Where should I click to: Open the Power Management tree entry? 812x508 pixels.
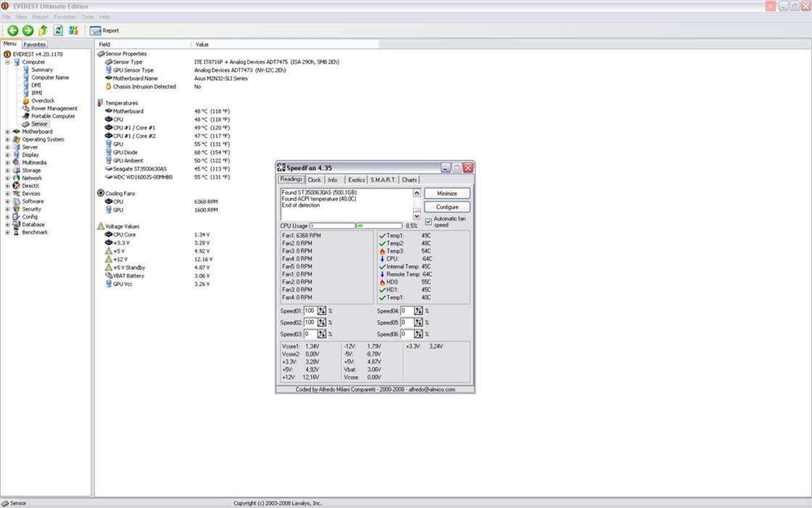(x=54, y=108)
